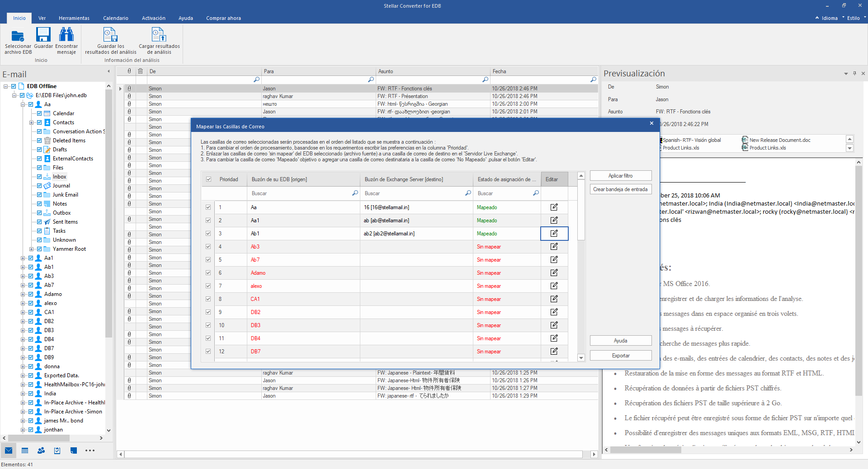The height and width of the screenshot is (469, 868).
Task: Click edit icon for Adamo row
Action: coord(554,273)
